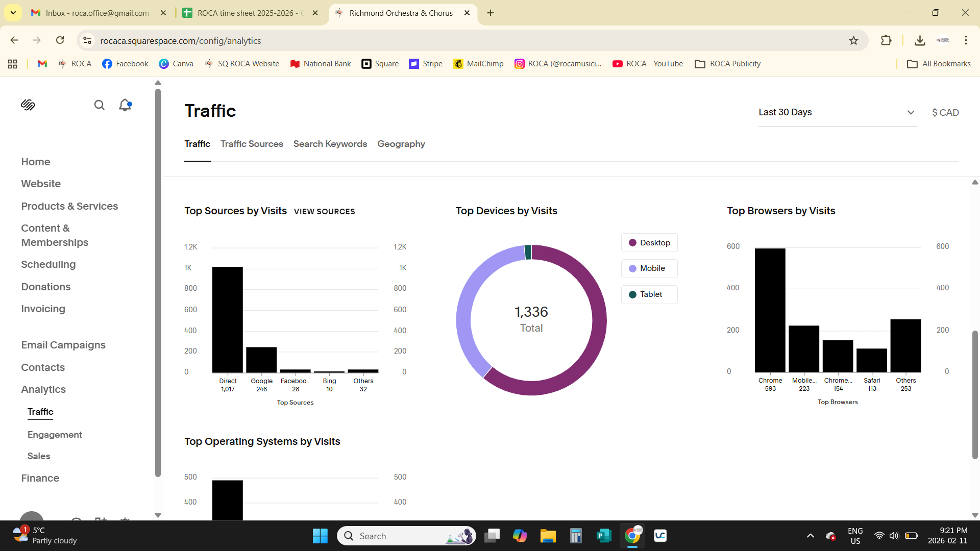
Task: Switch to the Traffic Sources tab
Action: (252, 144)
